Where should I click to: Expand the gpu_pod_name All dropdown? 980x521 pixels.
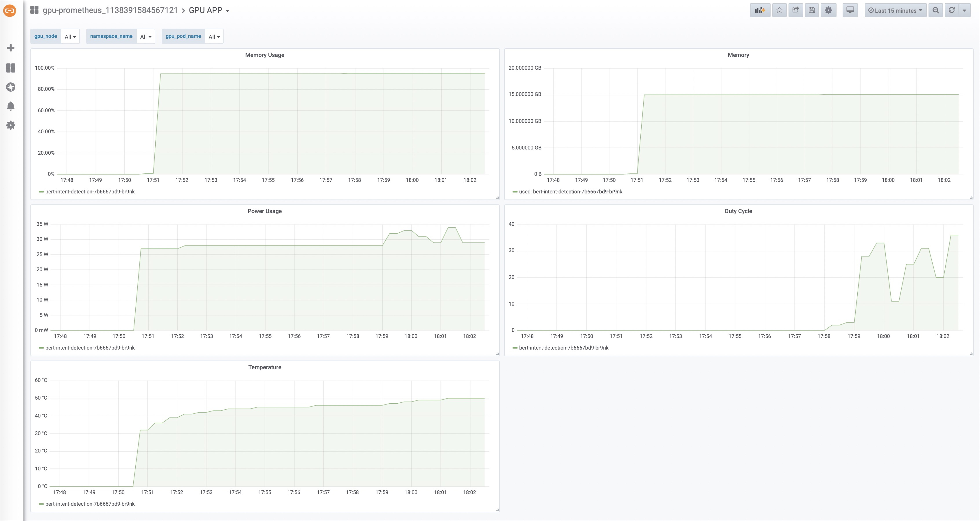tap(214, 36)
